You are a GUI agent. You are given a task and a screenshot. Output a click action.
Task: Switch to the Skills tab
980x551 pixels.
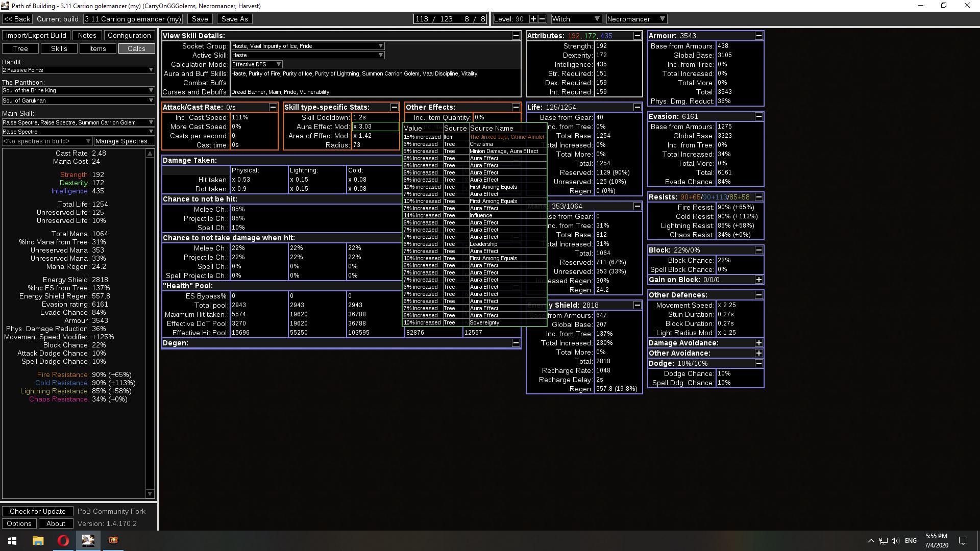tap(59, 48)
